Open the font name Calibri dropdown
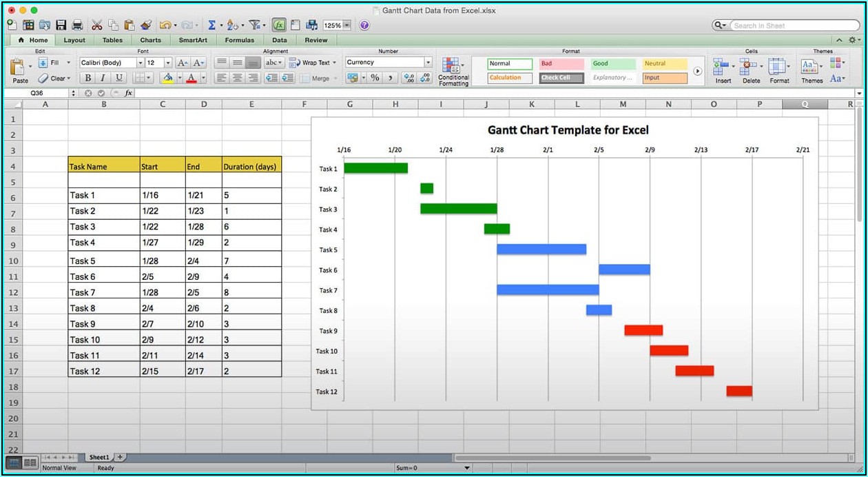The image size is (868, 477). (x=138, y=63)
